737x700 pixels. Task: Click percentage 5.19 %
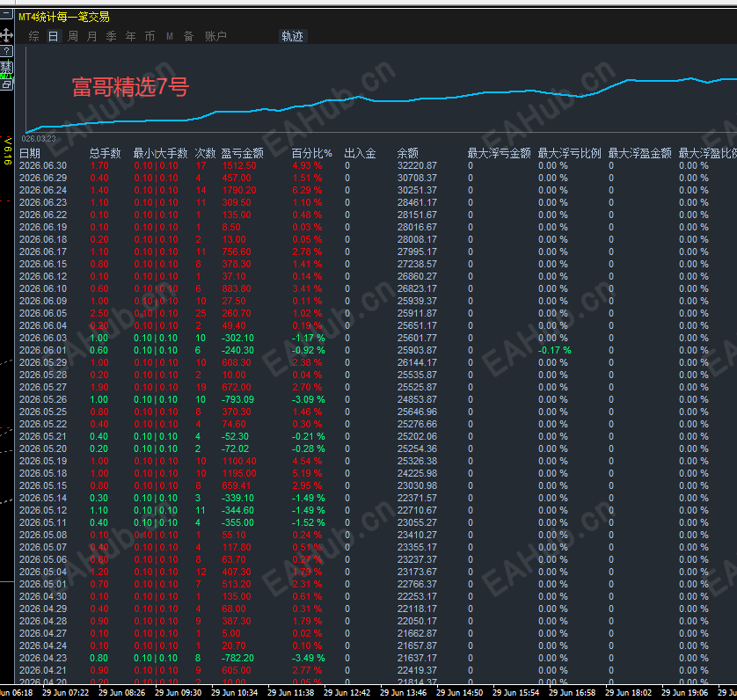point(308,473)
